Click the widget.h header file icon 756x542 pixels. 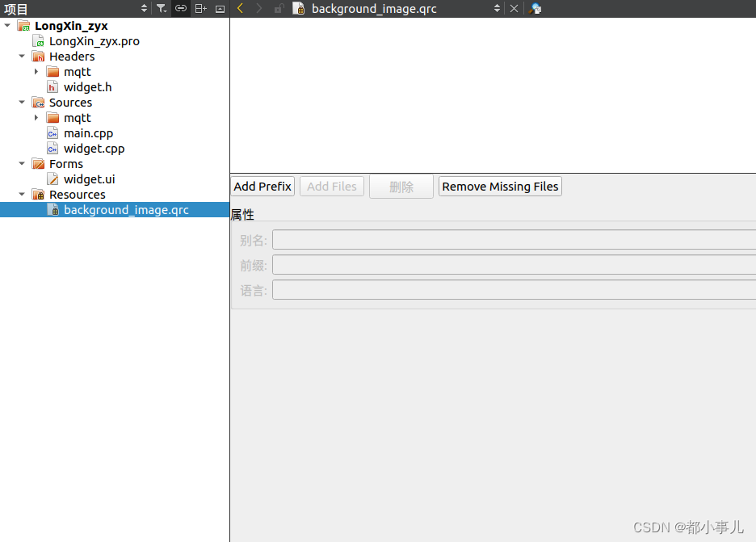coord(52,86)
